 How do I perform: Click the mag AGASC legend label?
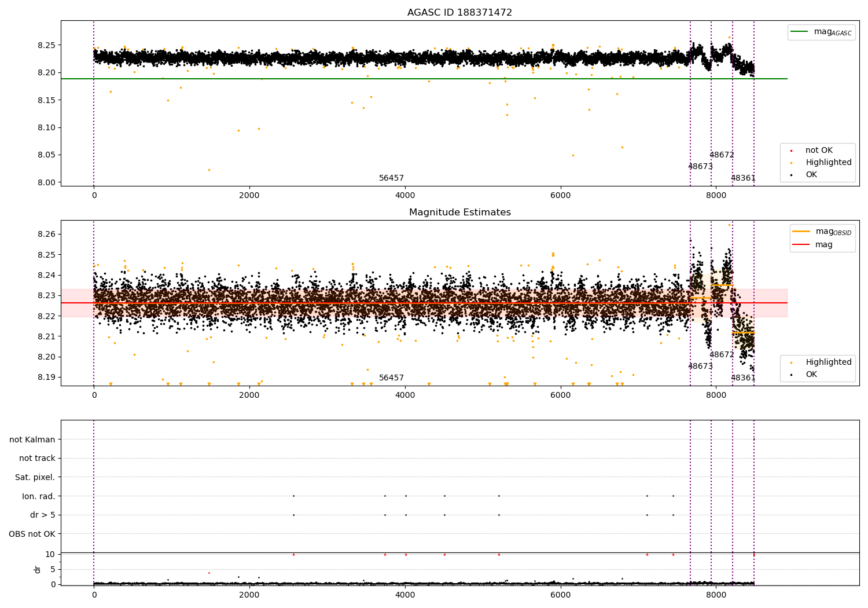click(833, 32)
